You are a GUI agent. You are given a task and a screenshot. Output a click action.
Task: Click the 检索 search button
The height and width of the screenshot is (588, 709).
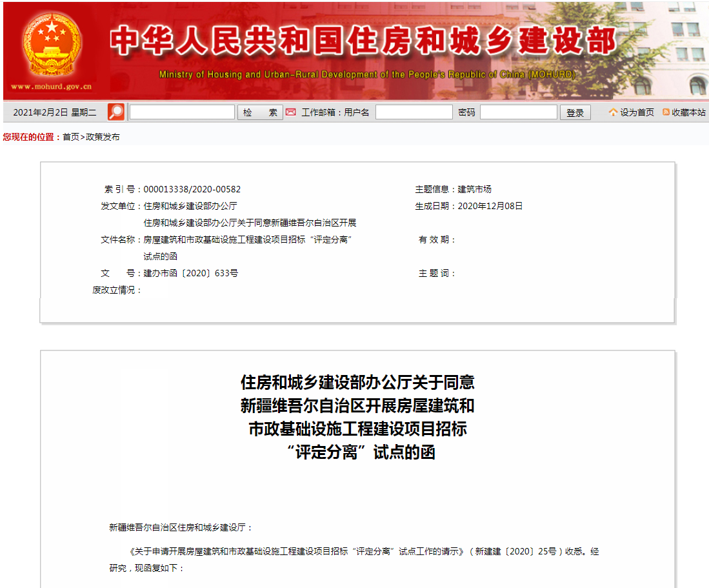click(261, 111)
